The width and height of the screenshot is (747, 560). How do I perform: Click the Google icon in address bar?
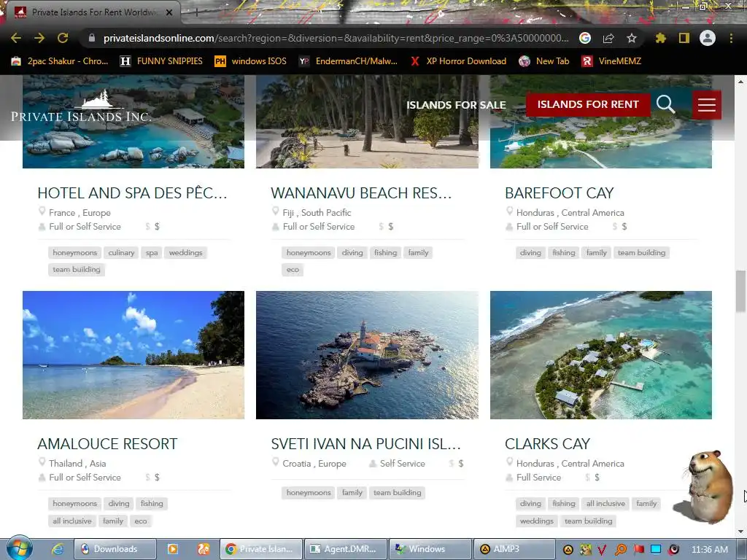[585, 38]
